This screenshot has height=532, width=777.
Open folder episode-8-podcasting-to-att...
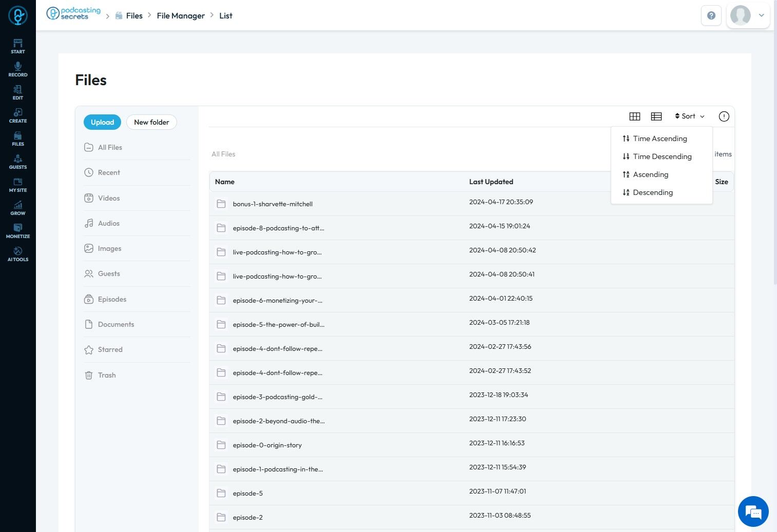pos(279,228)
